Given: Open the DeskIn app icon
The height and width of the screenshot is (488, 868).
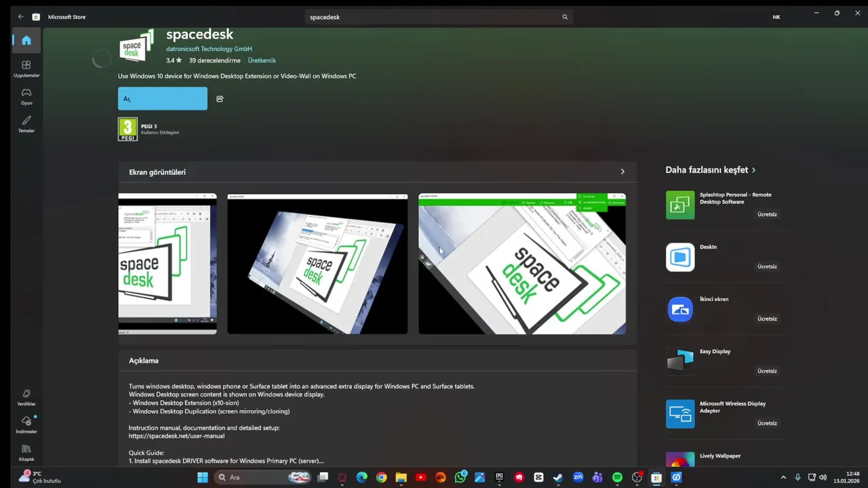Looking at the screenshot, I should [x=680, y=257].
